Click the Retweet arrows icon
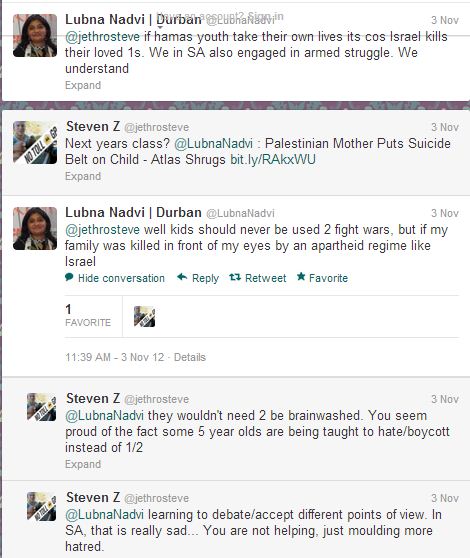Image resolution: width=470 pixels, height=558 pixels. pos(235,277)
